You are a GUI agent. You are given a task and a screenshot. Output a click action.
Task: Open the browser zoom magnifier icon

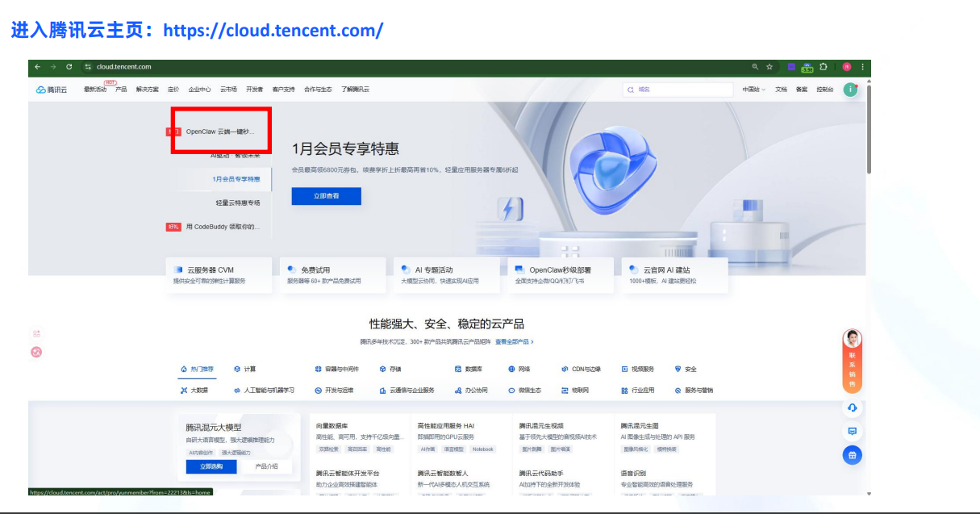[755, 67]
